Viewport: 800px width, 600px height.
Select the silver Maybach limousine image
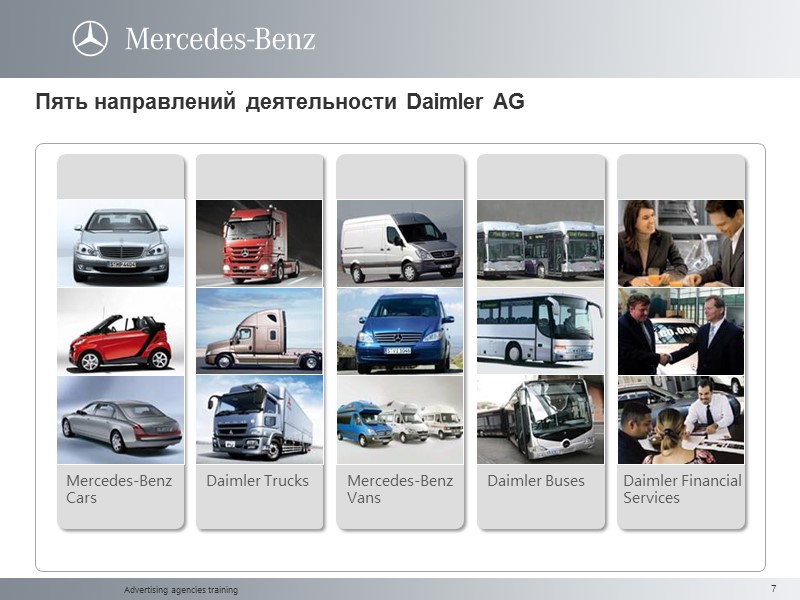pos(120,420)
